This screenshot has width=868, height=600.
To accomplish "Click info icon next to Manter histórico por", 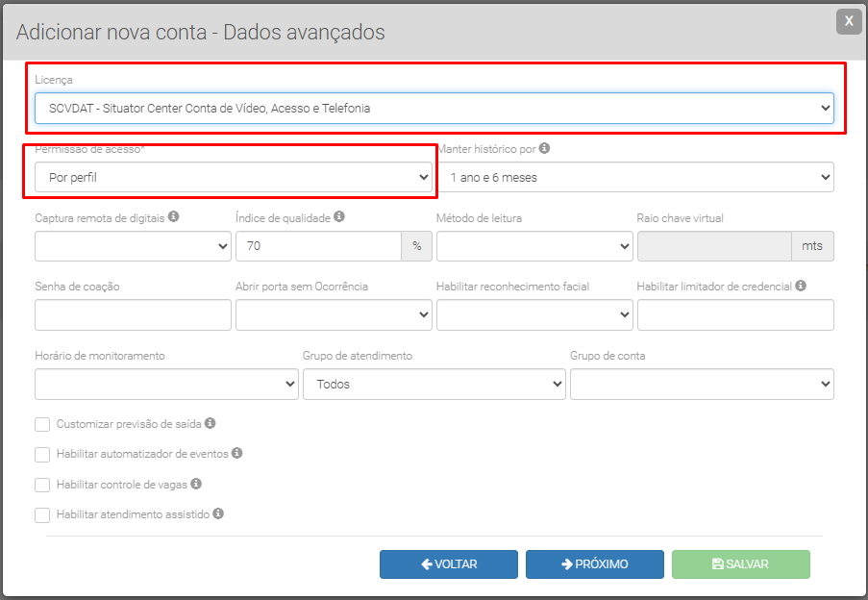I will (x=544, y=149).
